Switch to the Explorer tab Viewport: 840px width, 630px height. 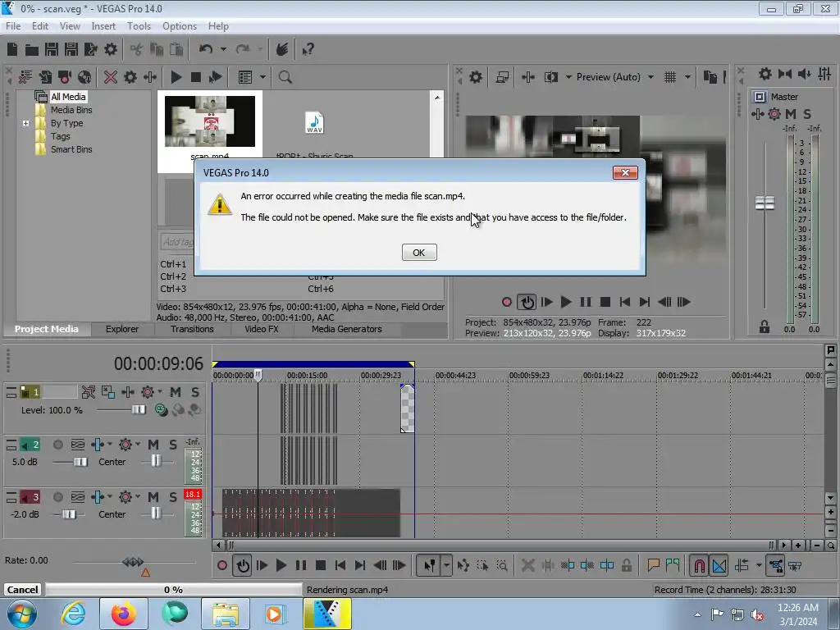[122, 329]
